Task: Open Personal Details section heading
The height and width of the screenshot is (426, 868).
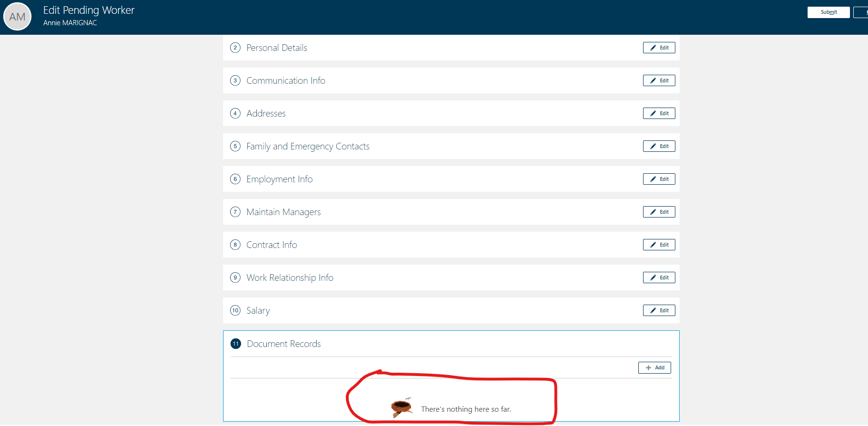Action: click(x=277, y=48)
